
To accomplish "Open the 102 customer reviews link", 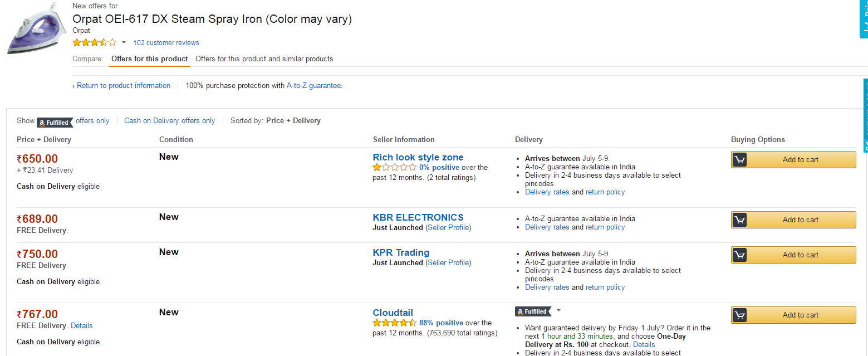I will 166,43.
